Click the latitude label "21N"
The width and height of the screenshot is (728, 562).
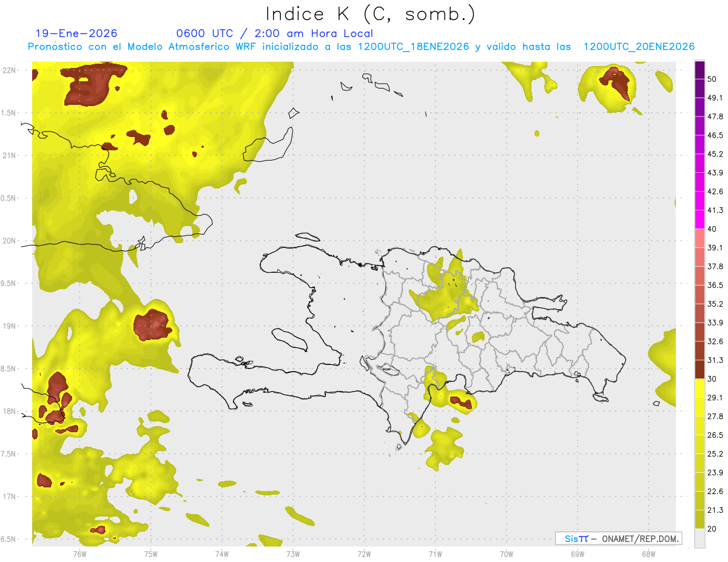(9, 156)
